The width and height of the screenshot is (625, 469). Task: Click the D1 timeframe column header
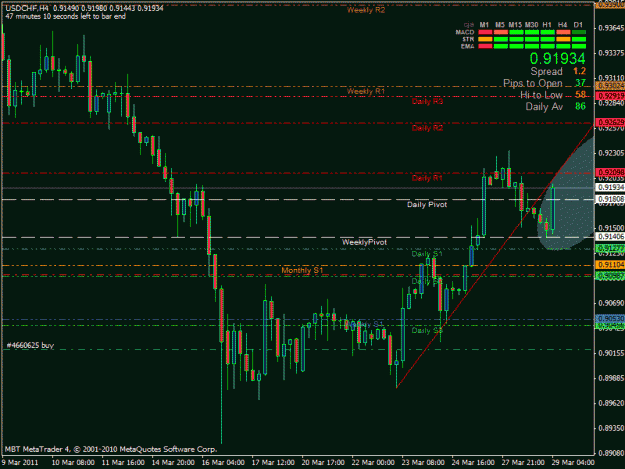(578, 25)
